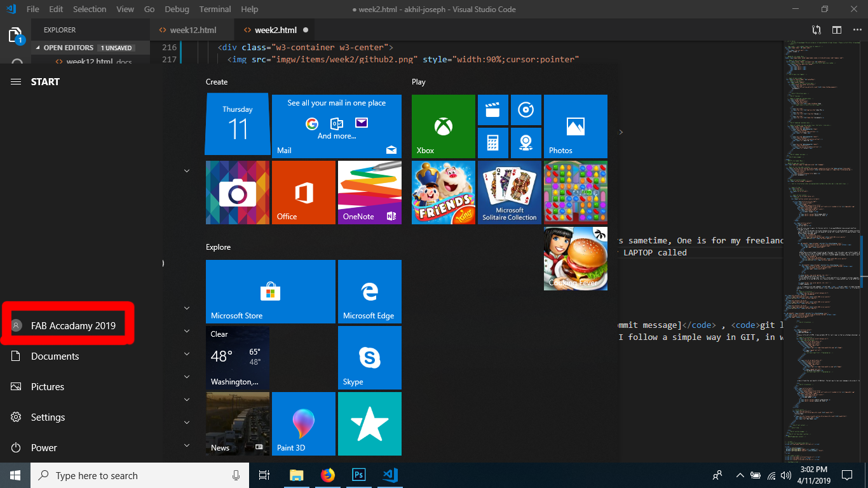Switch to Photoshop on the taskbar
Viewport: 868px width, 488px height.
point(358,475)
